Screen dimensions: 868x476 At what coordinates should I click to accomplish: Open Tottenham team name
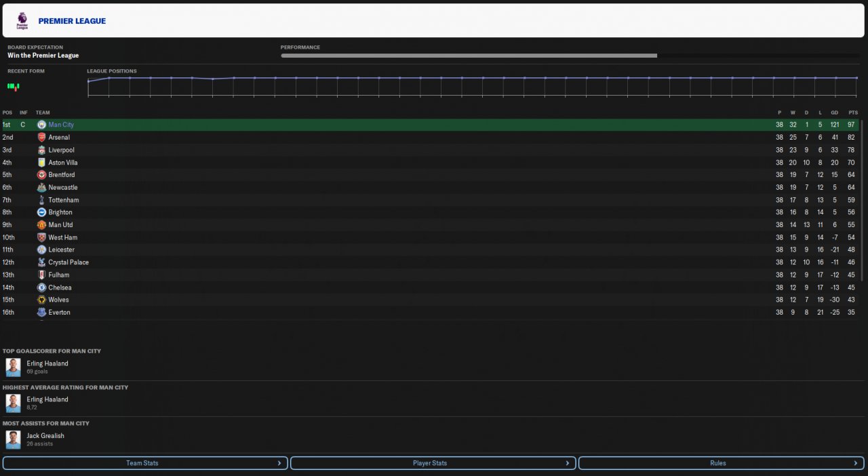(64, 200)
